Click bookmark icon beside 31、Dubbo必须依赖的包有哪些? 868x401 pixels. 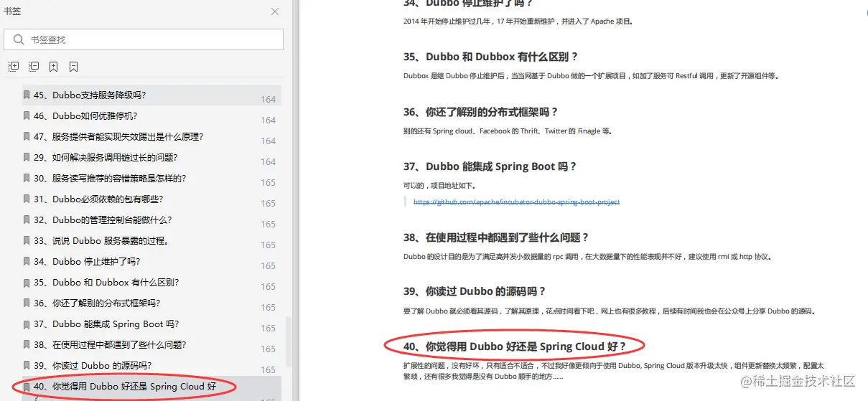click(27, 199)
